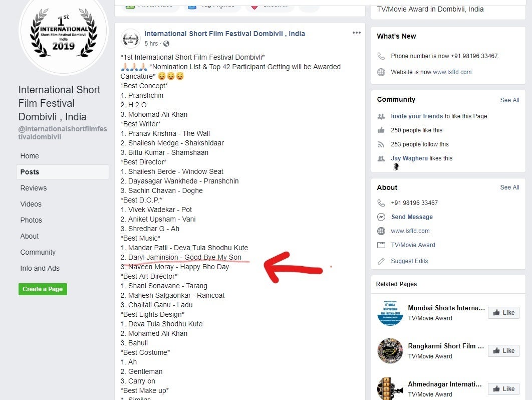The height and width of the screenshot is (400, 532).
Task: Click the Invite your friends link
Action: [417, 116]
